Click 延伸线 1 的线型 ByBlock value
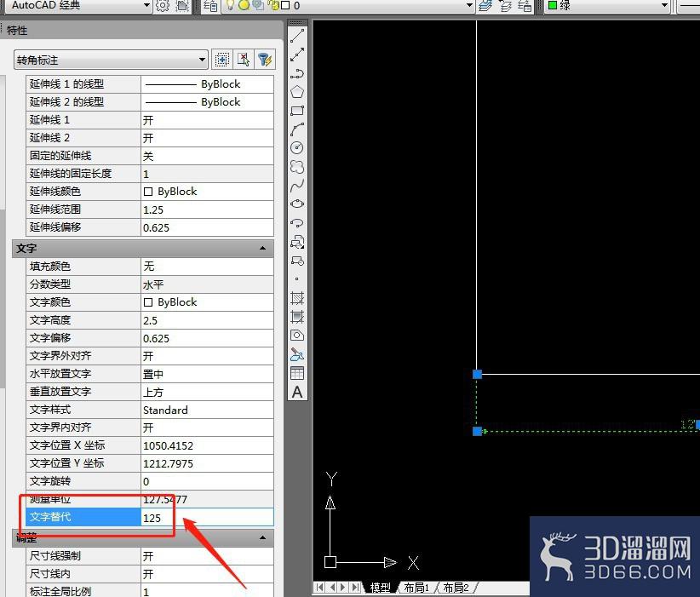The width and height of the screenshot is (700, 597). (207, 84)
